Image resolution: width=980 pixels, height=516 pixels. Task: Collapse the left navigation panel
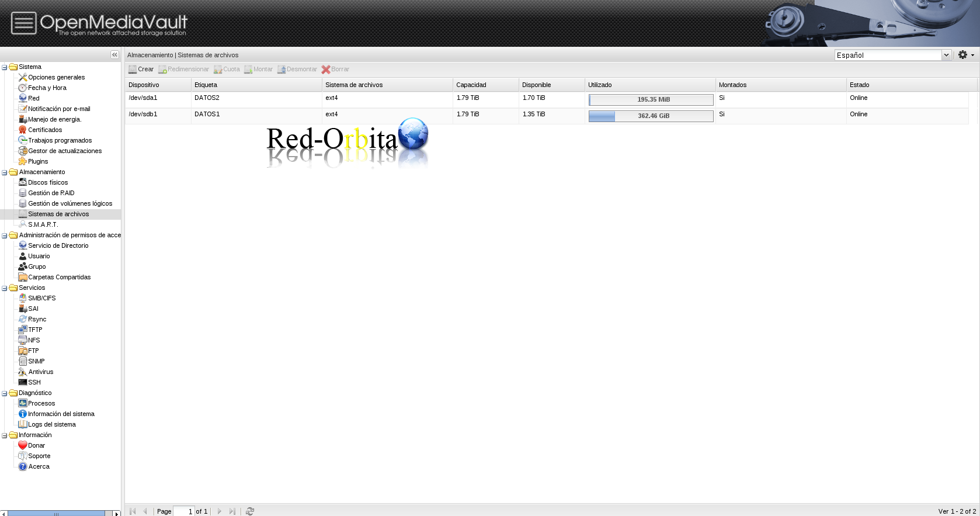point(114,54)
